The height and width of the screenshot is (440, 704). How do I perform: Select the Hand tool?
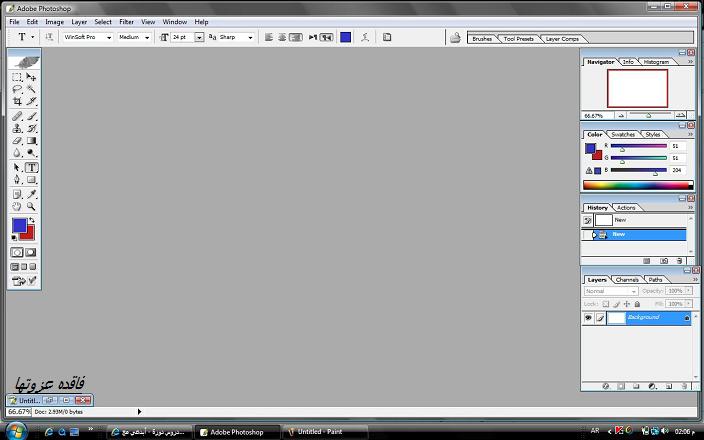(17, 206)
